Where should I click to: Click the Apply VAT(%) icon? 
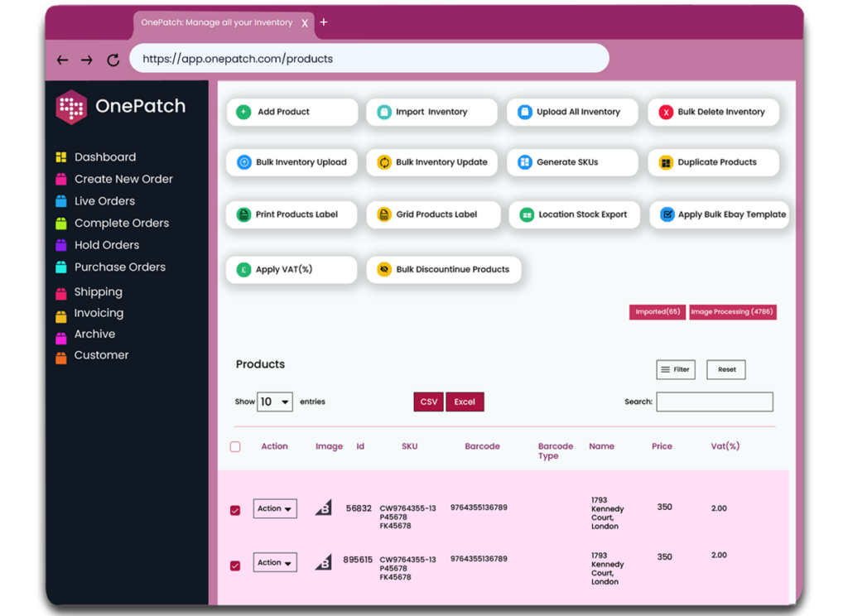(243, 269)
